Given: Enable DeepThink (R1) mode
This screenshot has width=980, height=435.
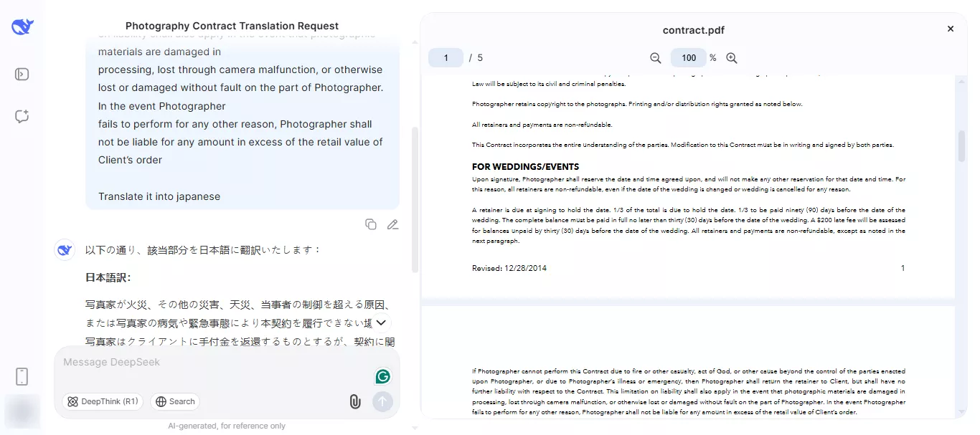Looking at the screenshot, I should [x=103, y=402].
